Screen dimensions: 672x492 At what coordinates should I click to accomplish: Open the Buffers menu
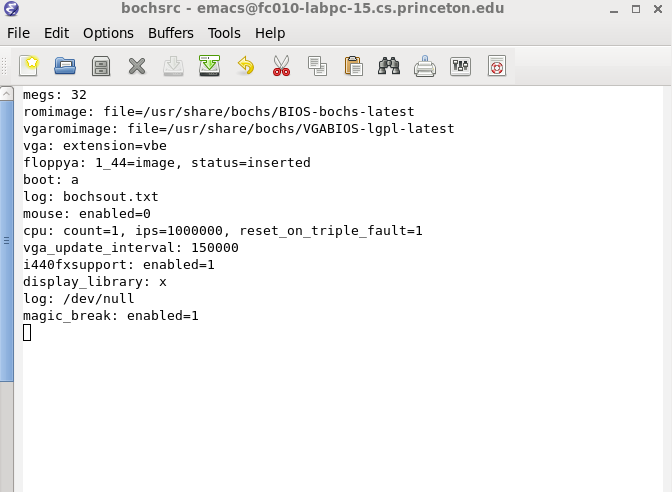[171, 33]
